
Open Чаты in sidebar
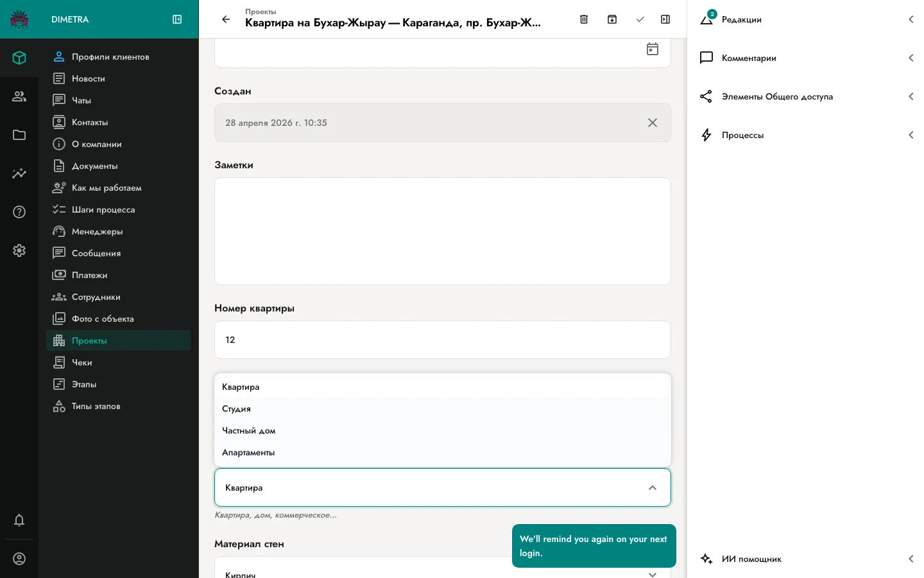pyautogui.click(x=119, y=100)
